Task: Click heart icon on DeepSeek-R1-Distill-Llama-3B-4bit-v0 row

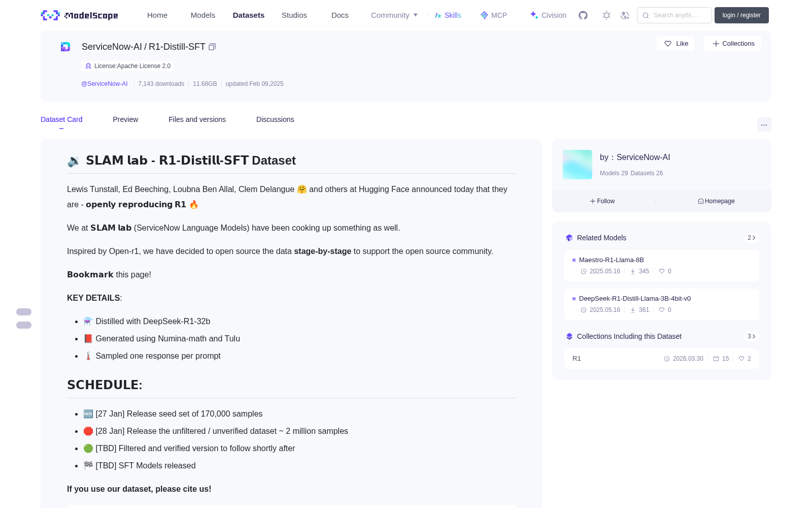Action: [x=662, y=310]
